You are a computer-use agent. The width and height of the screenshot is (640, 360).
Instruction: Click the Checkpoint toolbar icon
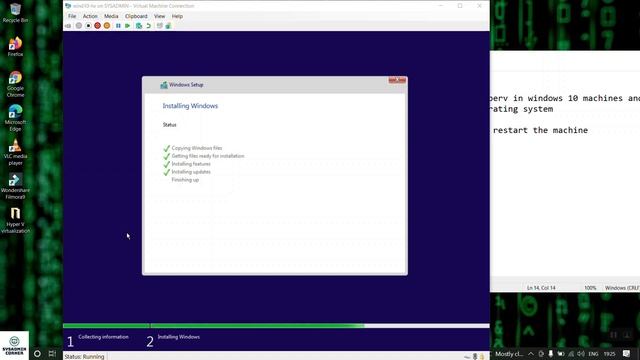click(x=139, y=26)
